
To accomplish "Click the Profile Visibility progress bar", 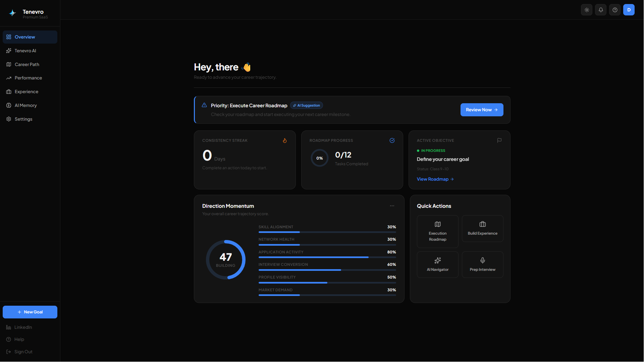I will point(327,283).
